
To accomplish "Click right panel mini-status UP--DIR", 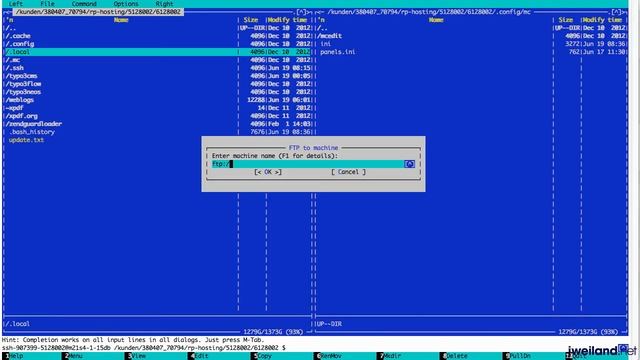I will point(329,324).
